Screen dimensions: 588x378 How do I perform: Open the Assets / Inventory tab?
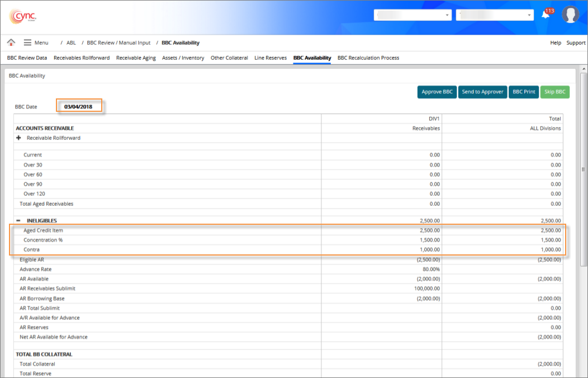[183, 58]
